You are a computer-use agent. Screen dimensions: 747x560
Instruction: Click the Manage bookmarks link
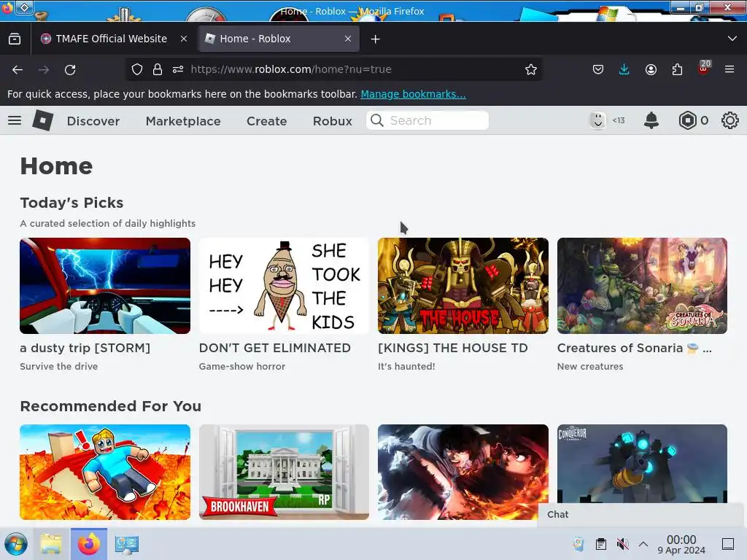click(x=413, y=94)
